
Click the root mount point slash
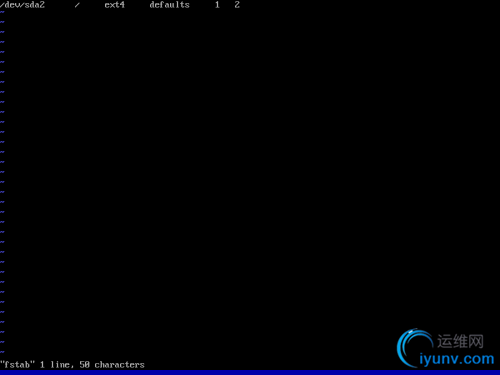(x=77, y=5)
